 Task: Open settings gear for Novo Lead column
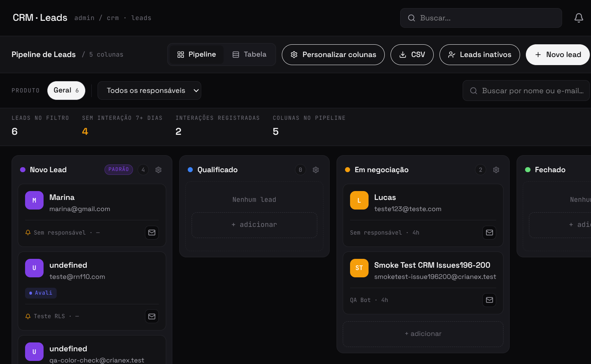click(x=158, y=170)
